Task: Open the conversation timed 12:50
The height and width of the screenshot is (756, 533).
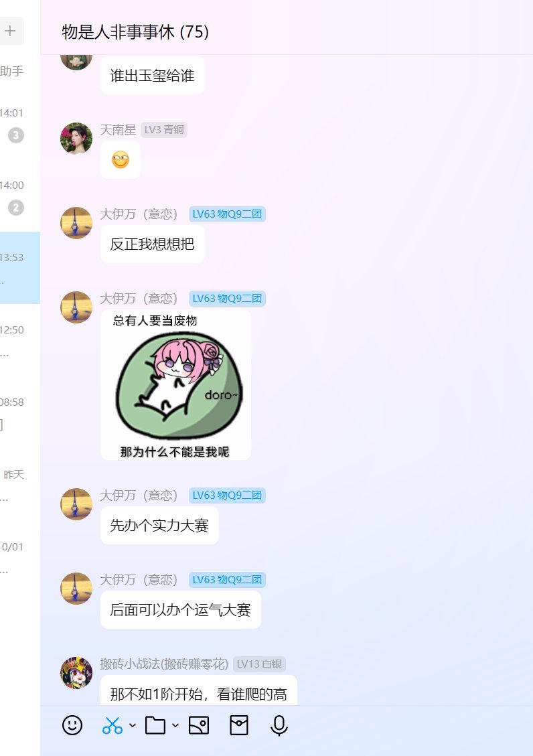Action: coord(20,340)
